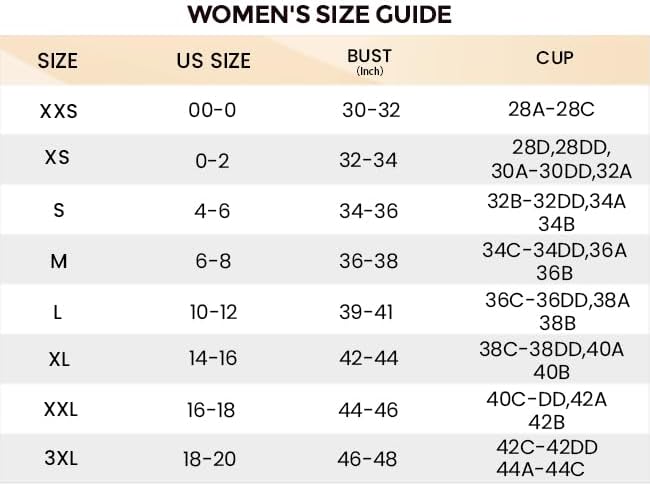This screenshot has height=486, width=650.
Task: Select the 10-12 US size cell
Action: pyautogui.click(x=213, y=311)
